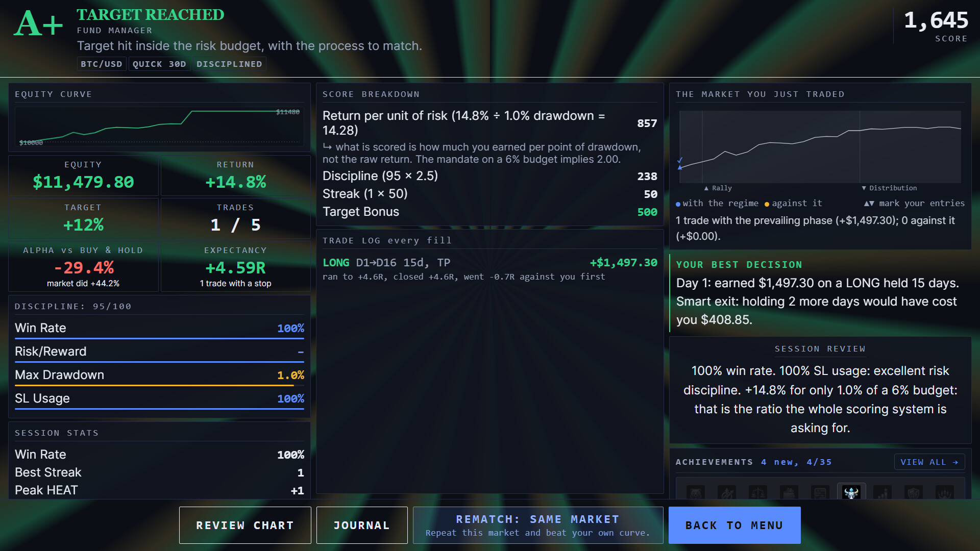Open the Review Chart screen
Viewport: 980px width, 551px height.
[245, 525]
